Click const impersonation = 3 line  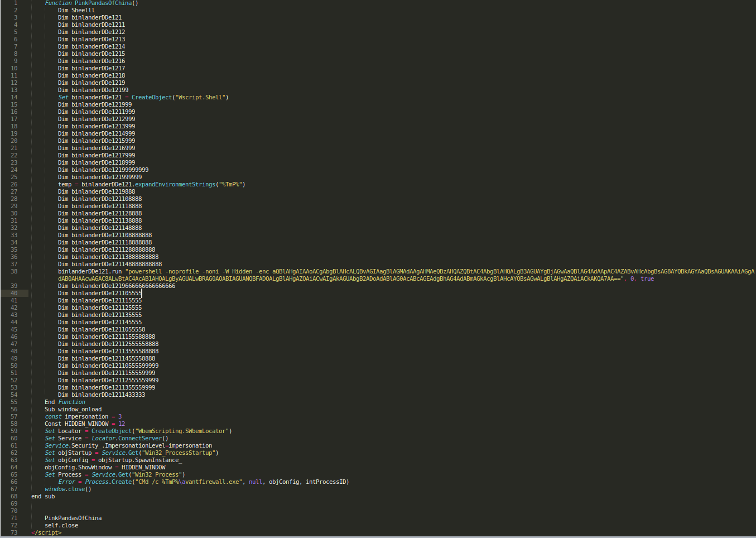pyautogui.click(x=83, y=416)
